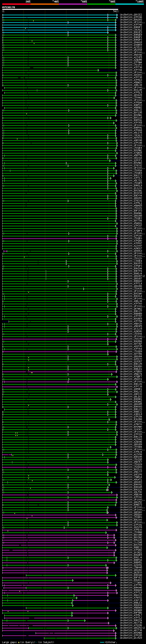Click the green alignment bar of UniRef100_Q0J5Z9
Screen dimensions: 146x644
[80, 638]
